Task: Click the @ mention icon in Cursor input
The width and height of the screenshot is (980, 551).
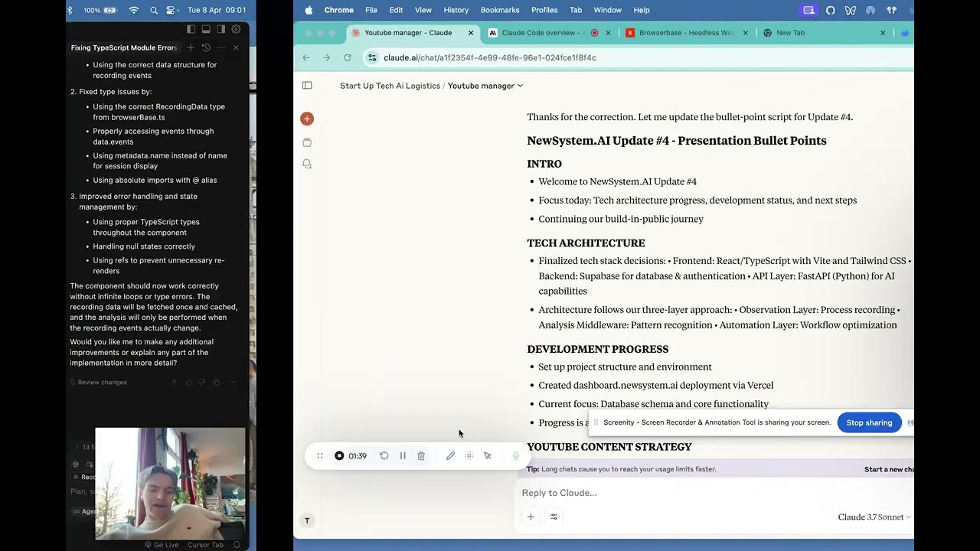Action: tap(75, 464)
